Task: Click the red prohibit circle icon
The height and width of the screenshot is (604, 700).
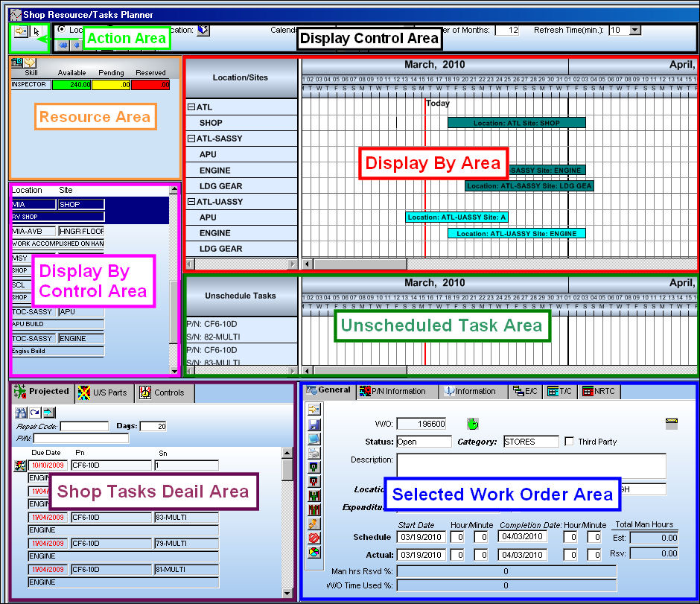Action: tap(314, 538)
